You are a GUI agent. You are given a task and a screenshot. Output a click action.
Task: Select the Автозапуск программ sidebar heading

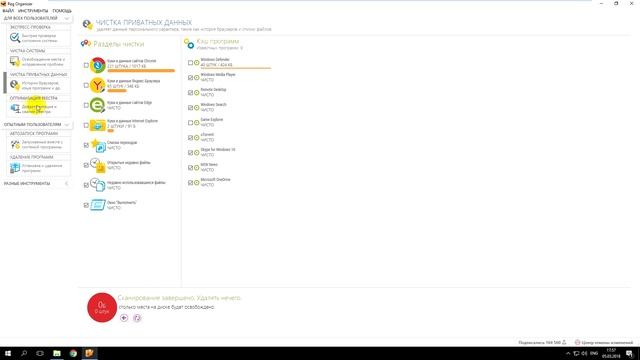34,133
